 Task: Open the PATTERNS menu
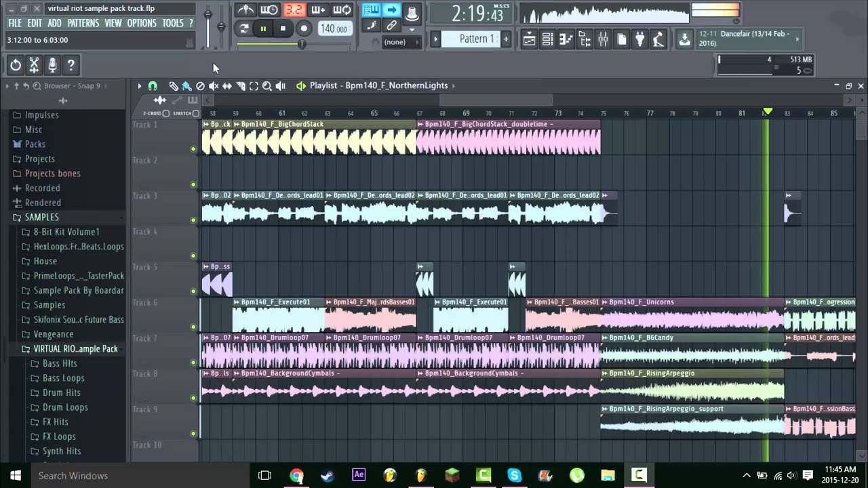tap(83, 23)
